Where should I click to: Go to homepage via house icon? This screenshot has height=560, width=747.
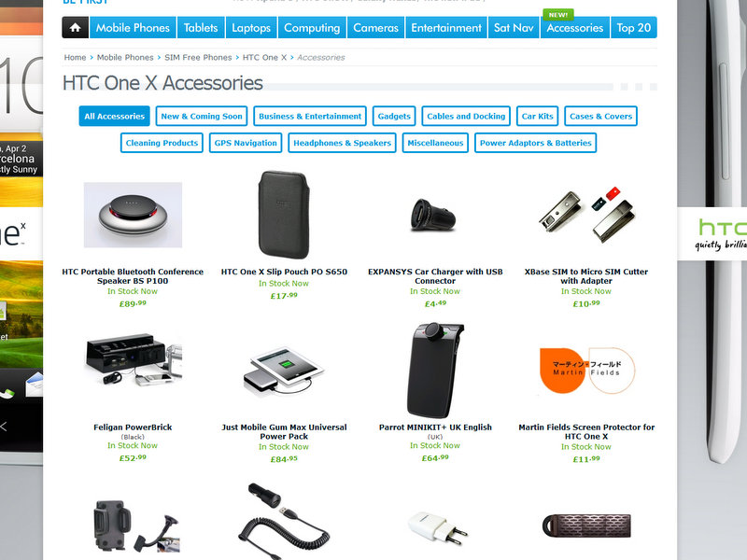coord(76,28)
